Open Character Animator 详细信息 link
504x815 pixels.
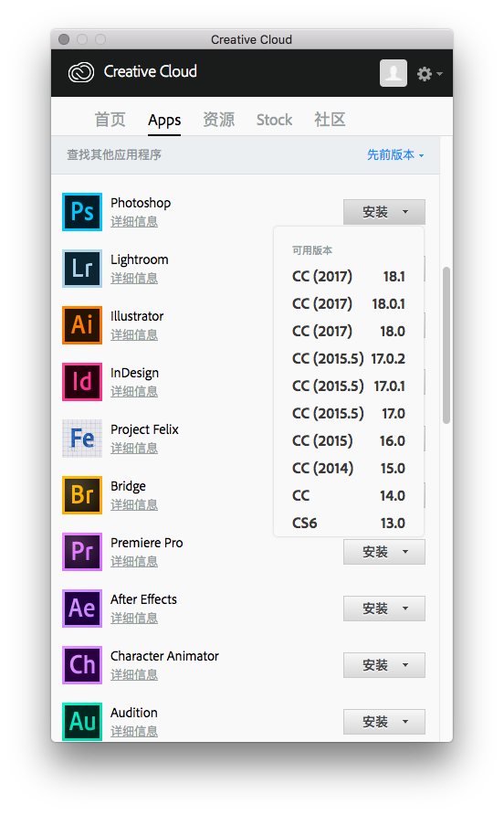coord(134,675)
